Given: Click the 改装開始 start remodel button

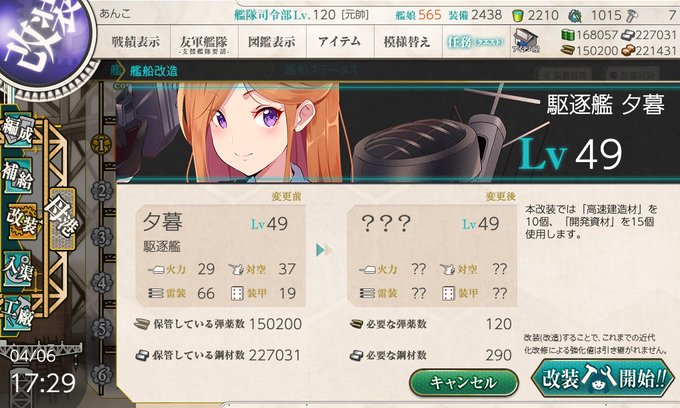Looking at the screenshot, I should pos(603,379).
